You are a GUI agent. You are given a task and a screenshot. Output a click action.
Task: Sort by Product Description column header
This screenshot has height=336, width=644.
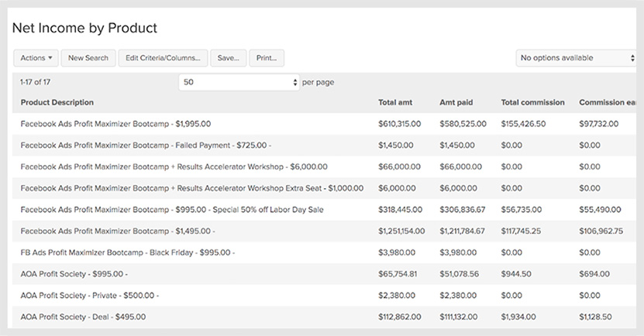57,102
